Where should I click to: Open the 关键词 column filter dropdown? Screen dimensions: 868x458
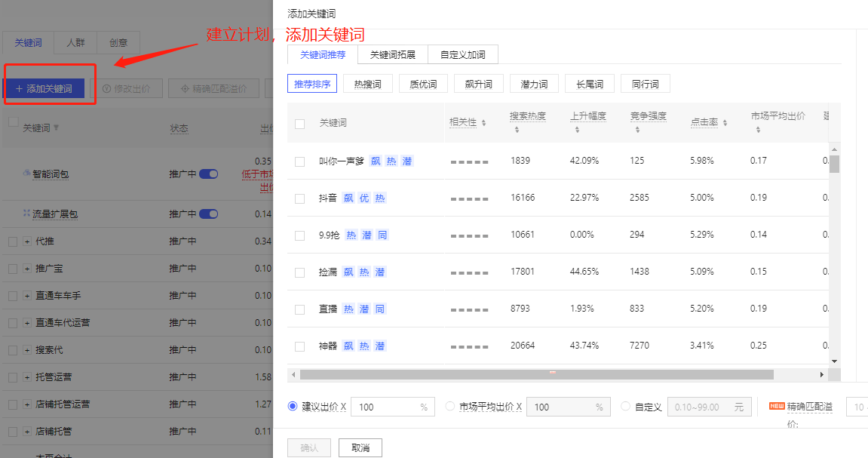56,128
